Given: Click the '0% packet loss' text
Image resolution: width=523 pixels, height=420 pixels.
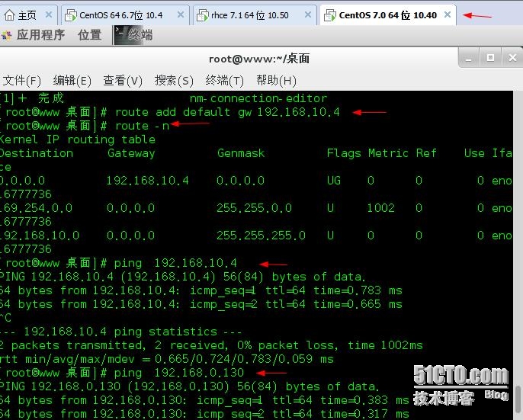Looking at the screenshot, I should click(x=287, y=345).
